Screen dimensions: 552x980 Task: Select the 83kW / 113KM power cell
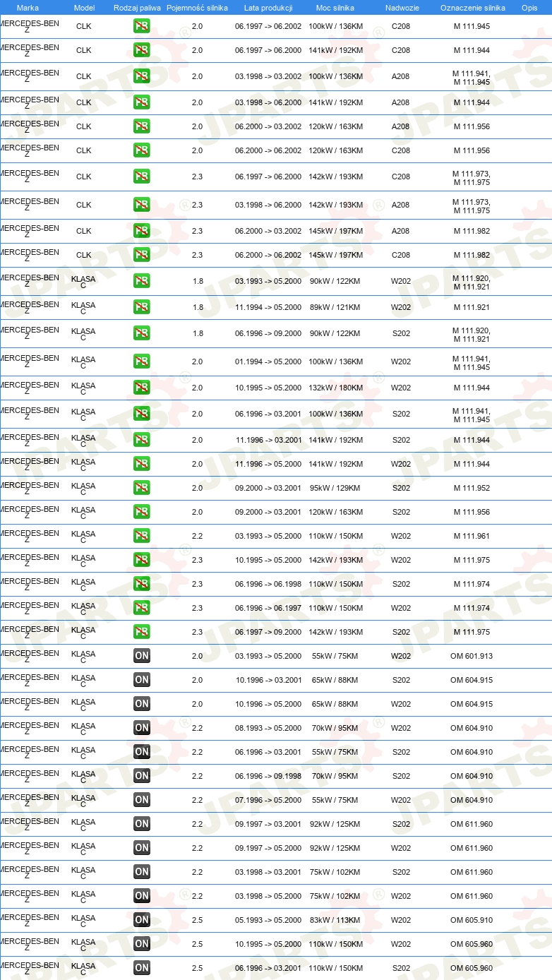pyautogui.click(x=335, y=920)
